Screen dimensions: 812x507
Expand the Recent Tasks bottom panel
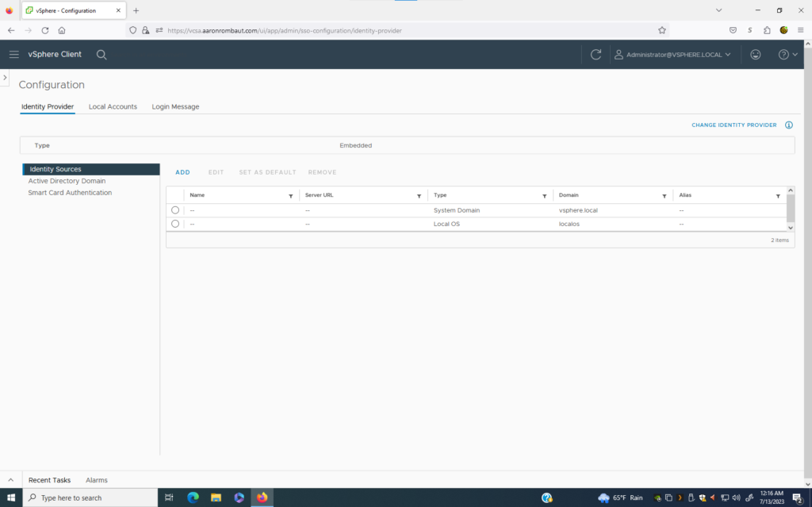(x=11, y=480)
